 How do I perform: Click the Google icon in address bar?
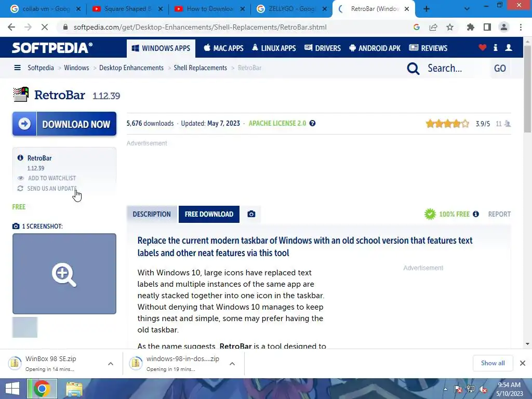click(417, 27)
